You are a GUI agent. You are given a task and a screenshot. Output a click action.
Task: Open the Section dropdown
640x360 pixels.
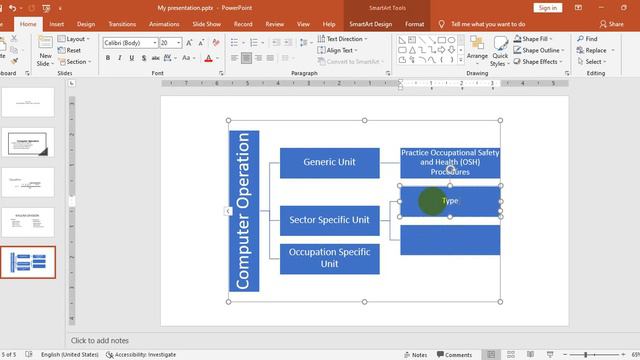pos(75,62)
